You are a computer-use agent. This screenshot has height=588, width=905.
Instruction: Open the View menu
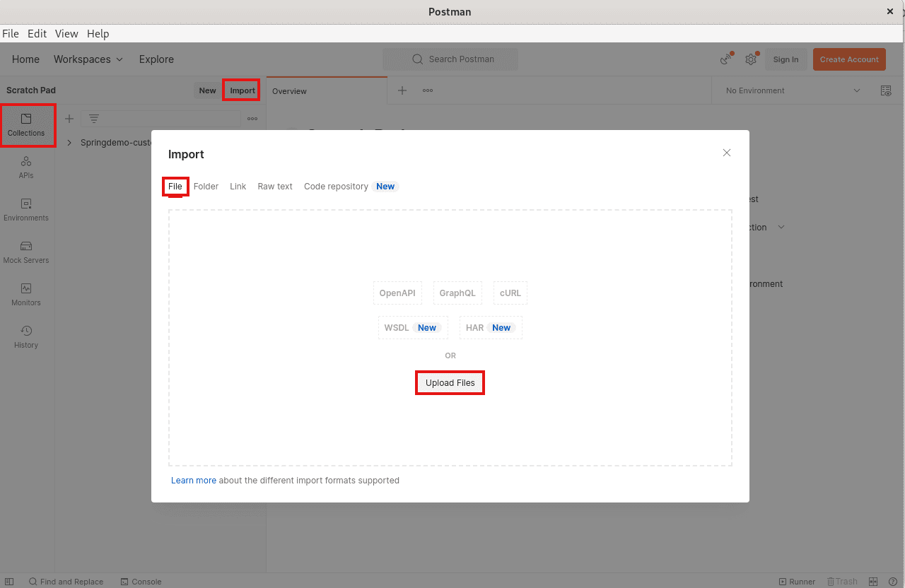click(x=66, y=33)
